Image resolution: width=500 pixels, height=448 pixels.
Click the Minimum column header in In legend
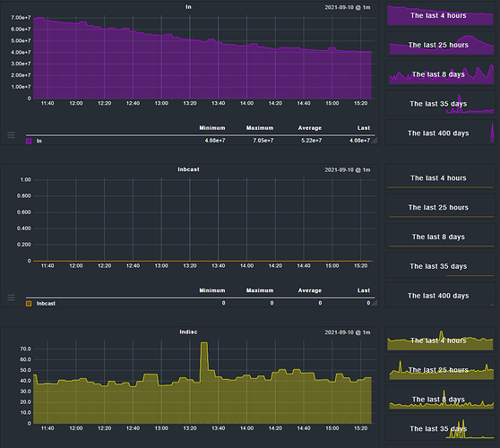pyautogui.click(x=212, y=128)
